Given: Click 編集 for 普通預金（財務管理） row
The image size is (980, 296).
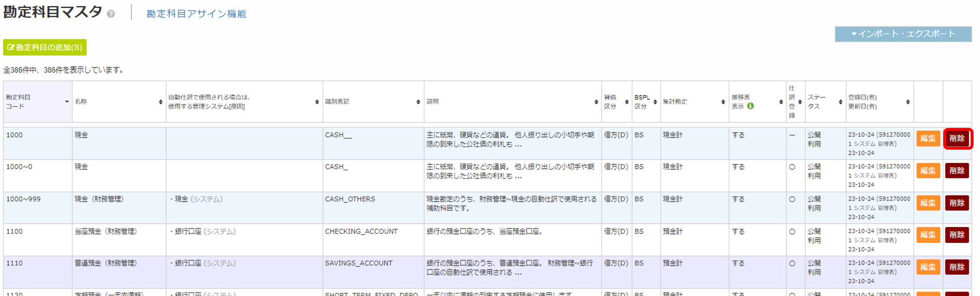Looking at the screenshot, I should point(928,267).
